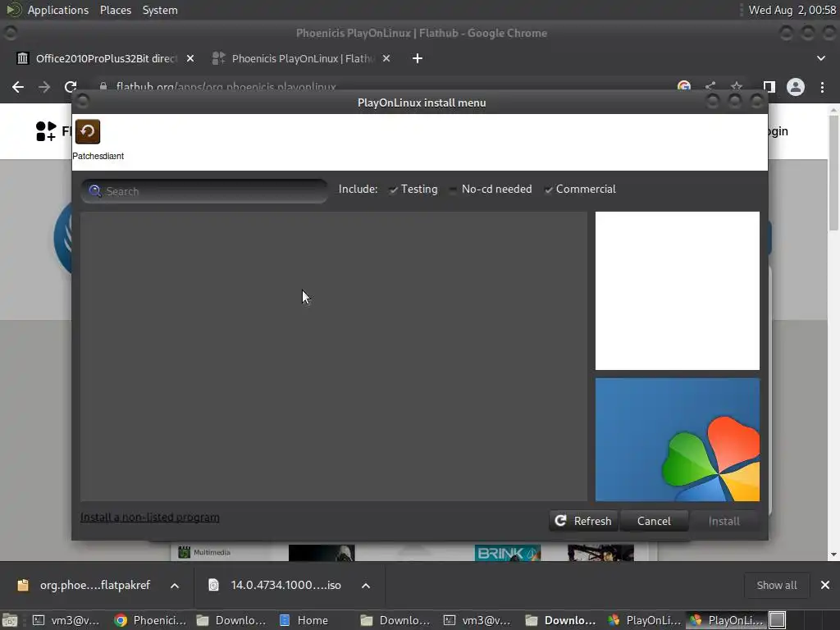Open the Applications menu

pyautogui.click(x=58, y=10)
